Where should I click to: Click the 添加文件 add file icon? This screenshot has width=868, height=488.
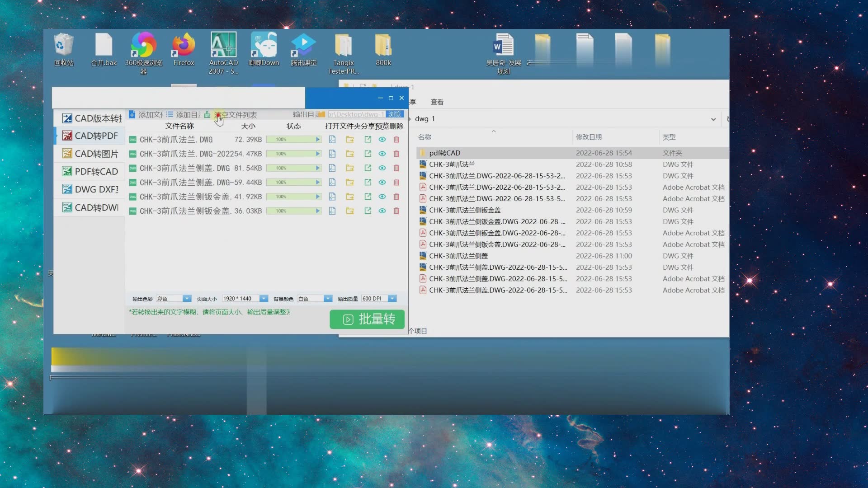(132, 115)
